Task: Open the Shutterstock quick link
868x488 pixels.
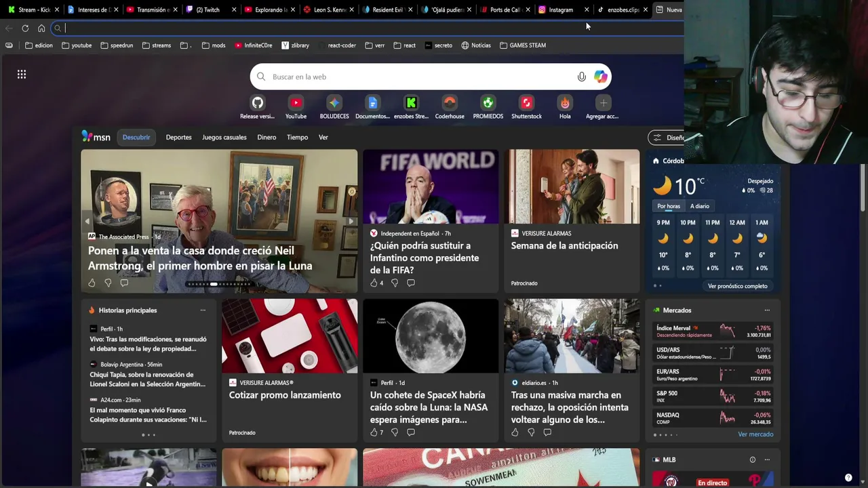Action: point(526,107)
